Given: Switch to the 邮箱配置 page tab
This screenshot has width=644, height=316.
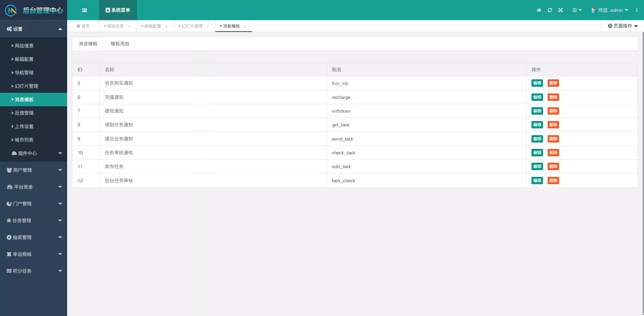Looking at the screenshot, I should point(152,26).
